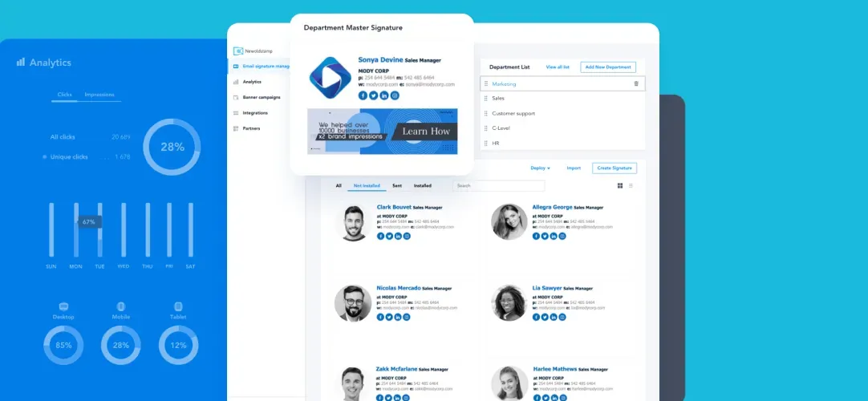Select the Impressions tab in Analytics
The width and height of the screenshot is (868, 401).
point(99,95)
